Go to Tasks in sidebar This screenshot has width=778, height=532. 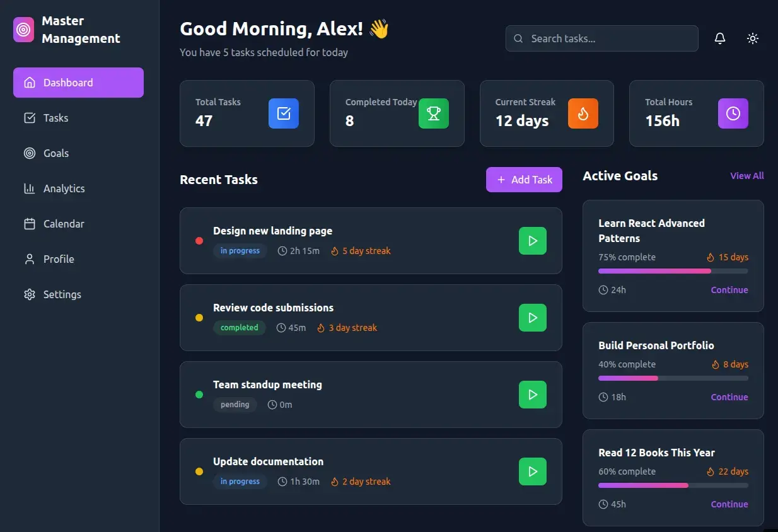point(78,118)
